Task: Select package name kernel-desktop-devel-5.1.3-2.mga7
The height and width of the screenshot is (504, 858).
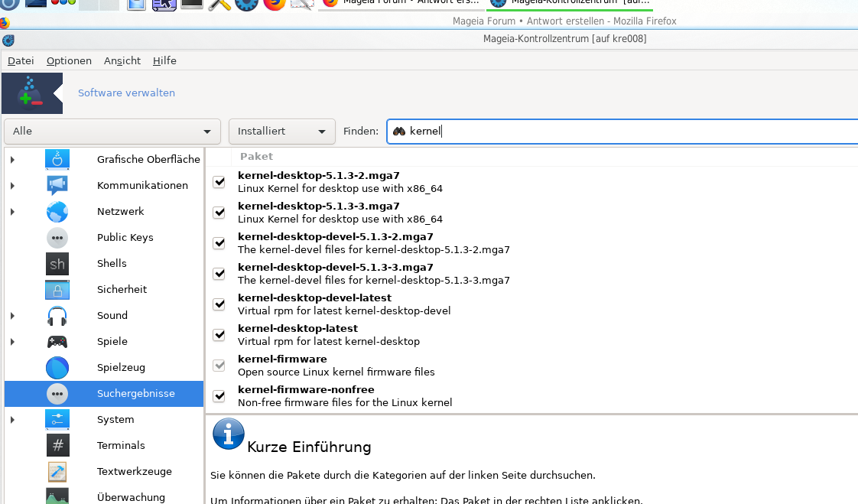Action: pos(336,237)
